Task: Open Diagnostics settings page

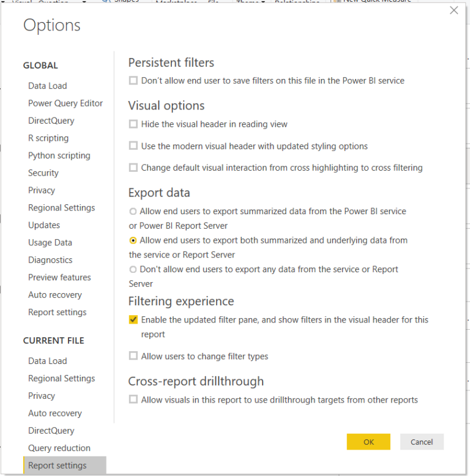Action: pos(50,260)
